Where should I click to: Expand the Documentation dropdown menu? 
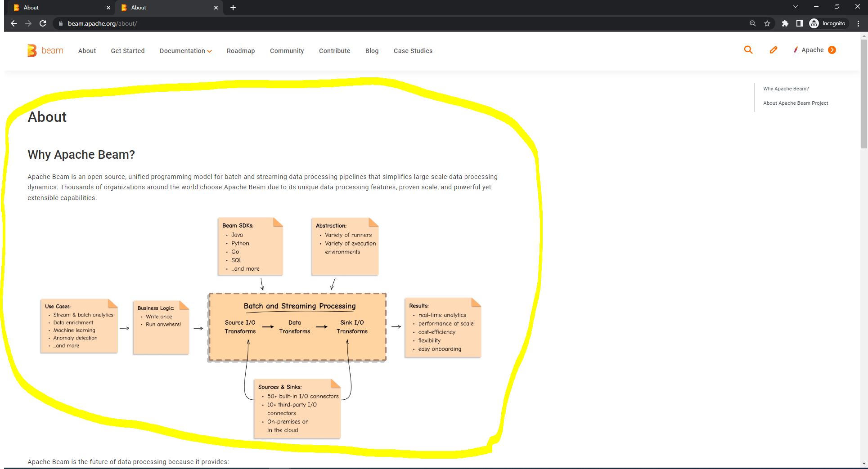pyautogui.click(x=185, y=51)
